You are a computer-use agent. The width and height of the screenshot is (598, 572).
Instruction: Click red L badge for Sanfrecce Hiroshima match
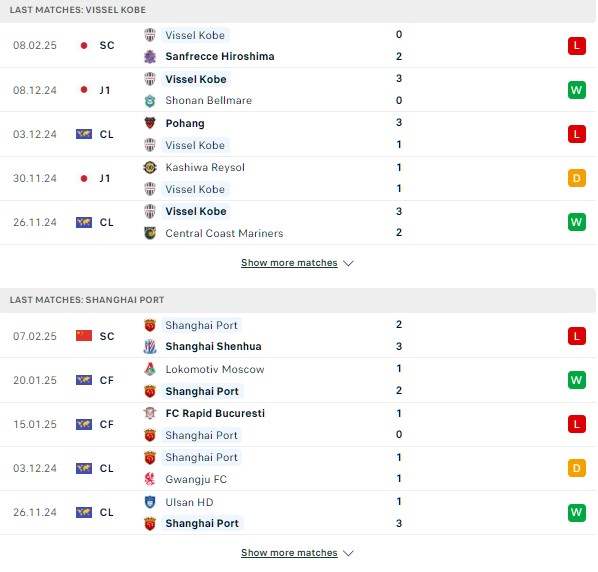tap(577, 46)
